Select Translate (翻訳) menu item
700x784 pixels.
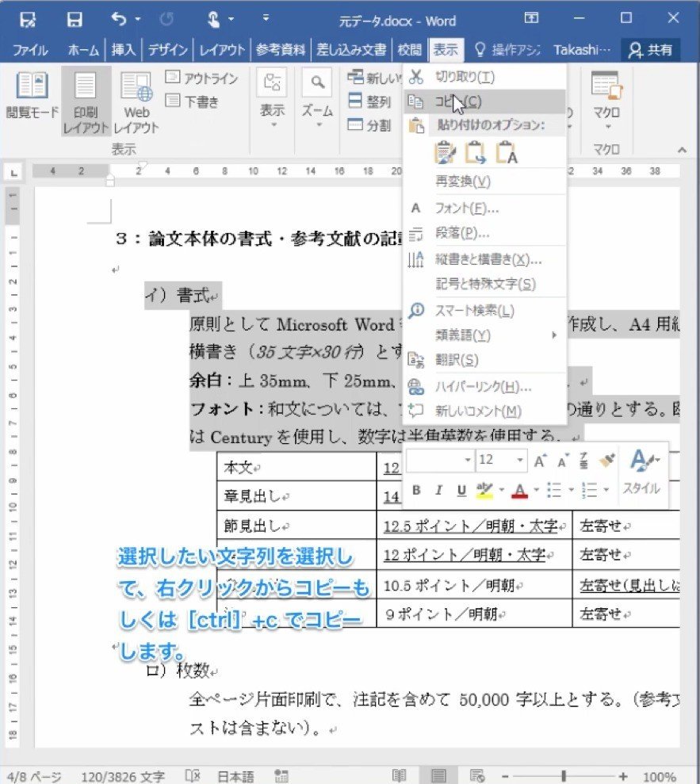[x=484, y=360]
